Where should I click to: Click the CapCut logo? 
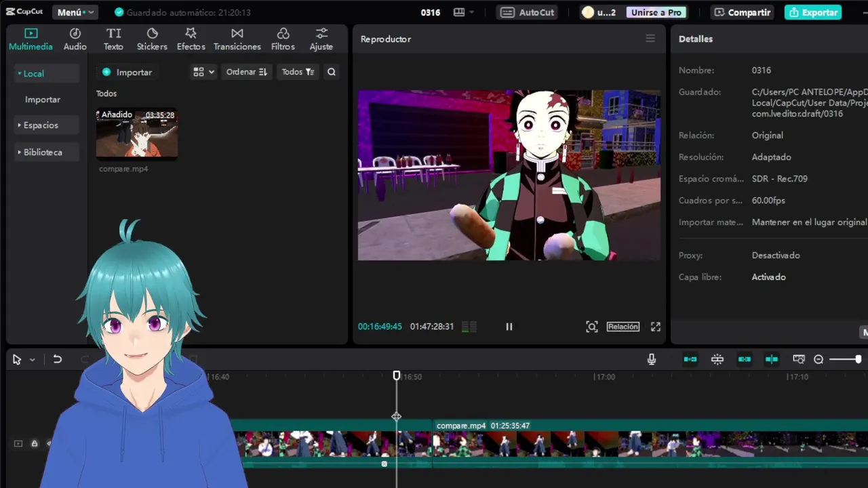24,12
